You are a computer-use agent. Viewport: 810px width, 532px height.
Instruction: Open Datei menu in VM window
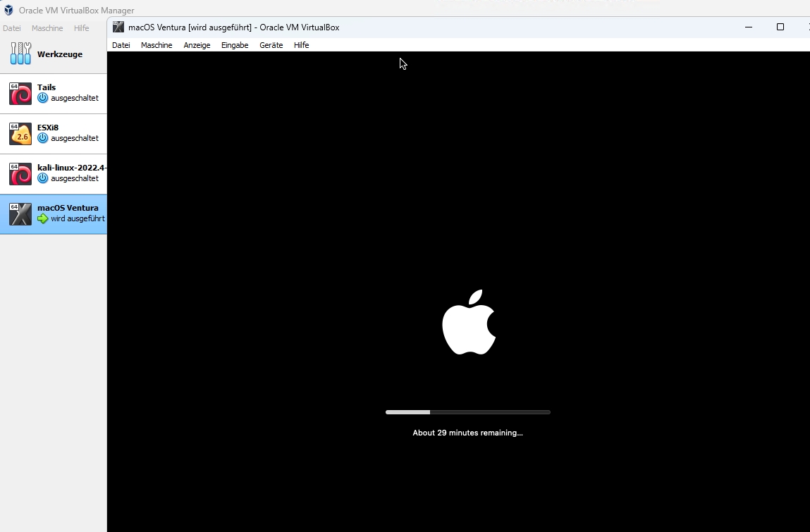(121, 45)
